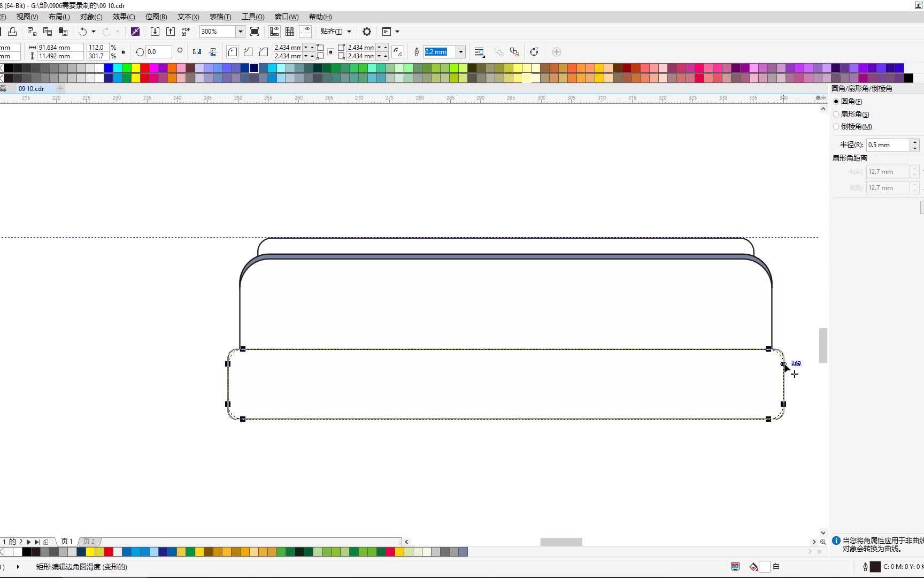Click the 半径(R) radius input field

tap(888, 145)
